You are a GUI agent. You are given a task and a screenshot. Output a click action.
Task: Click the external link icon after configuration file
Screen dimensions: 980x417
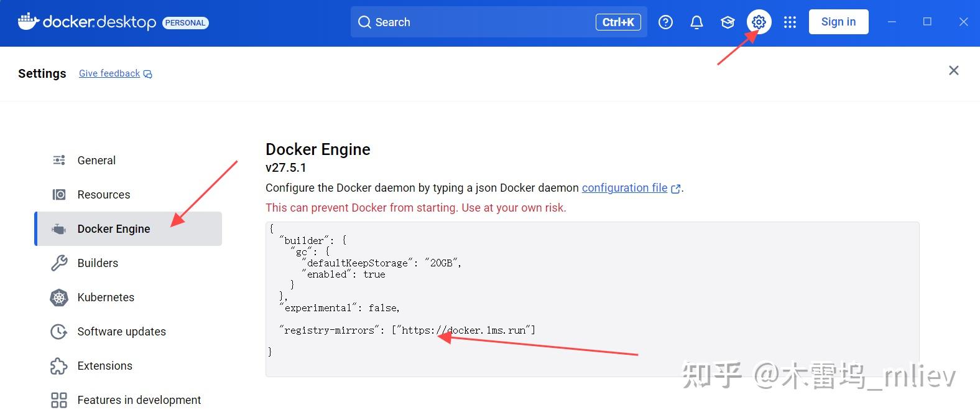676,189
